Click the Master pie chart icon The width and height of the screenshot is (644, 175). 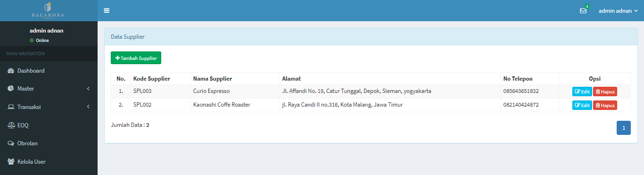[11, 89]
